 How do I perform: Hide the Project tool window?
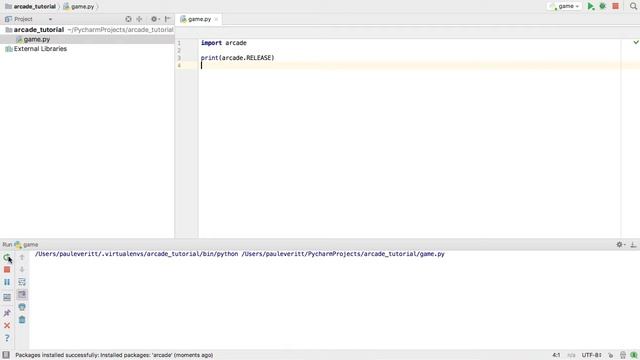click(x=167, y=19)
